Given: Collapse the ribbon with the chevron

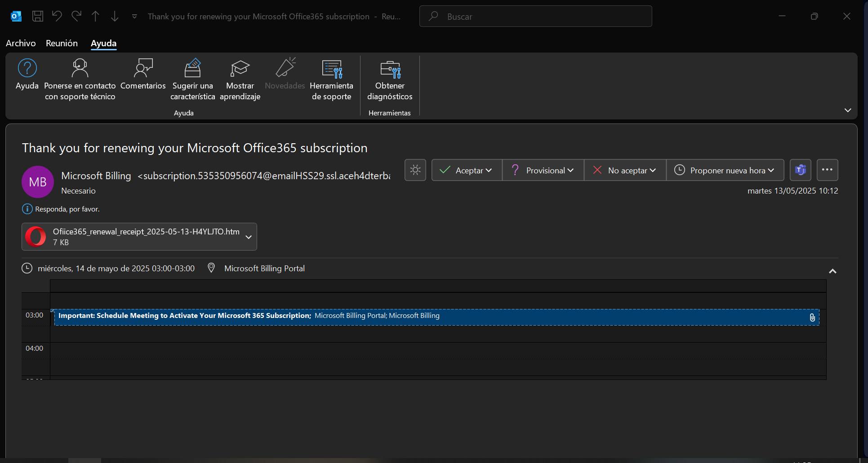Looking at the screenshot, I should click(x=848, y=110).
